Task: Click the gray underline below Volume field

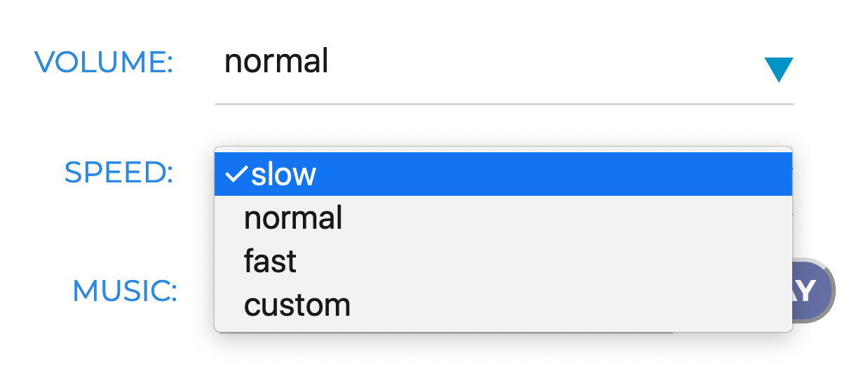Action: coord(503,104)
